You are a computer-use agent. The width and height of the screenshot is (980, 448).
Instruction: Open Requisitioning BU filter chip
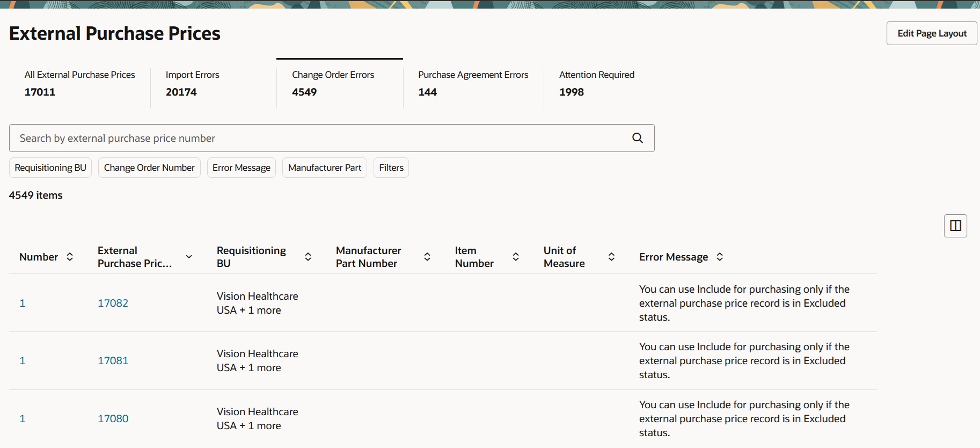coord(50,168)
